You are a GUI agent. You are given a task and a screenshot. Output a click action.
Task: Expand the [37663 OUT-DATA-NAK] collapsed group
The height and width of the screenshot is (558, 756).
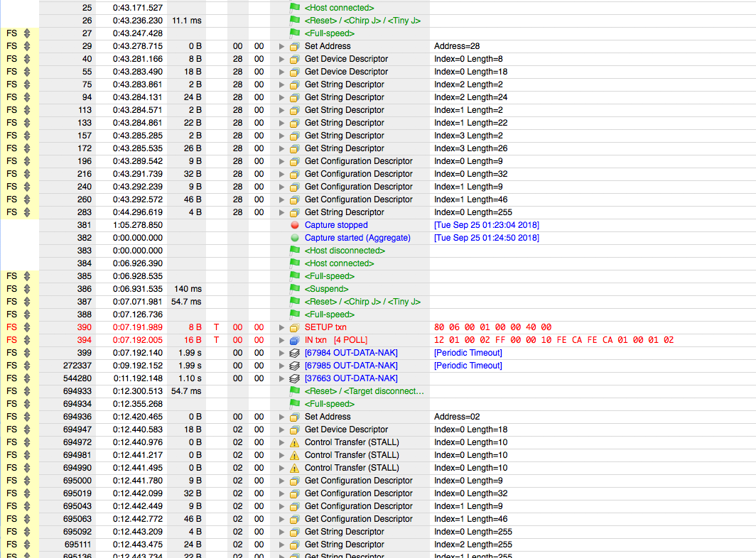tap(282, 378)
